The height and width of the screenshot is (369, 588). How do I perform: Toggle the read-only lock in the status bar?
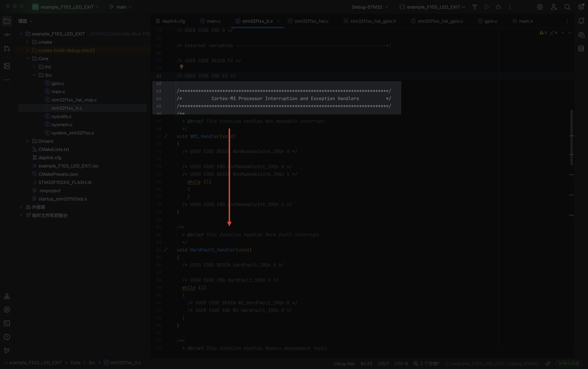coord(548,363)
